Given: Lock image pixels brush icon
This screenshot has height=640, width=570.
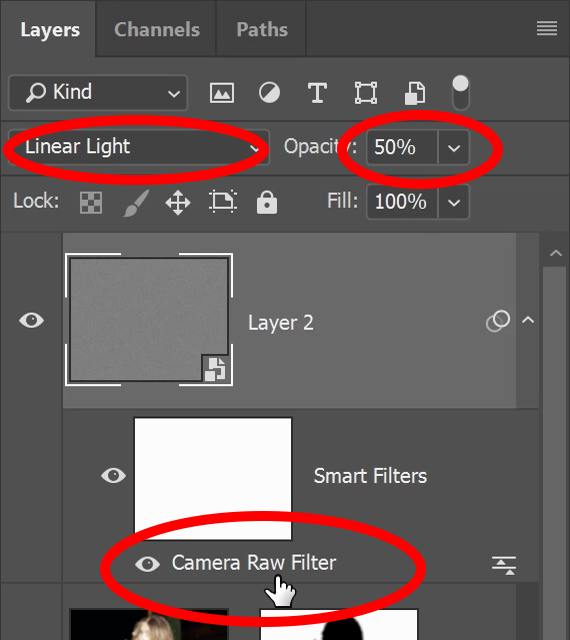Looking at the screenshot, I should click(x=136, y=203).
